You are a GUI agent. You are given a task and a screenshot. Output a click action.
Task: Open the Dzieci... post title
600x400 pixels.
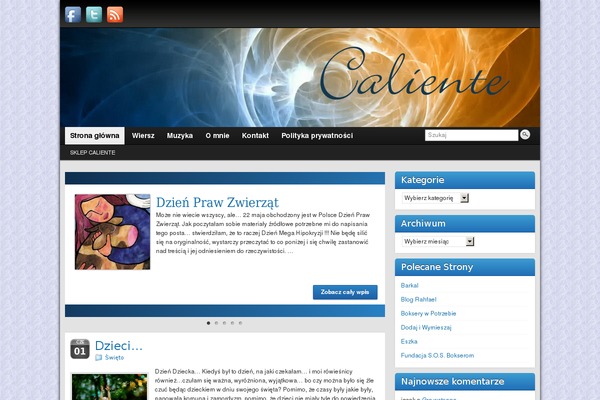[x=119, y=345]
